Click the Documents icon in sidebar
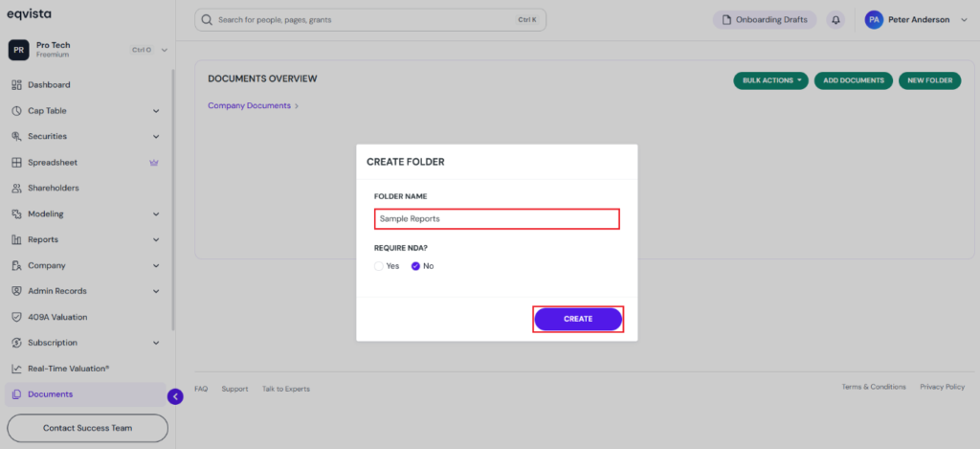The width and height of the screenshot is (980, 449). click(x=17, y=394)
